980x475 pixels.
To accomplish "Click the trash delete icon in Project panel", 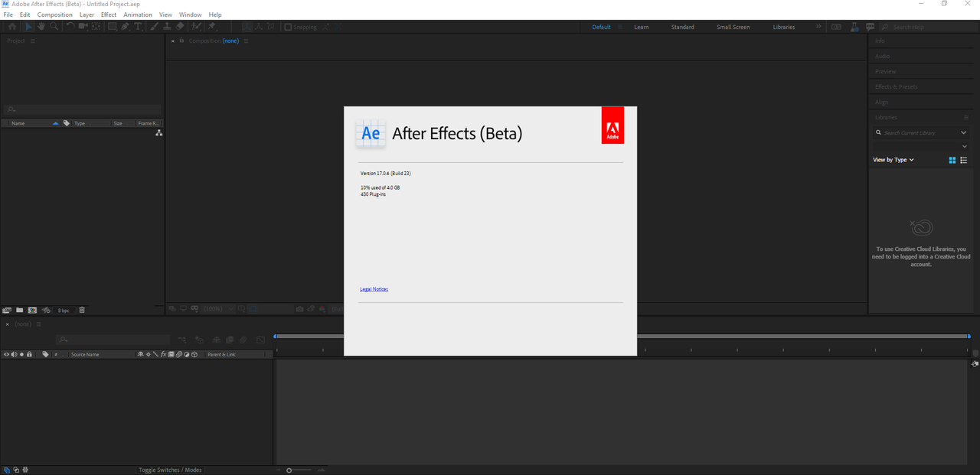I will (82, 310).
